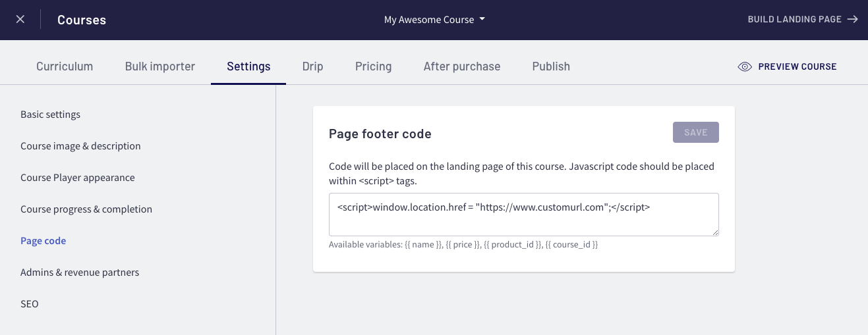Open Course image & description settings

[x=80, y=146]
